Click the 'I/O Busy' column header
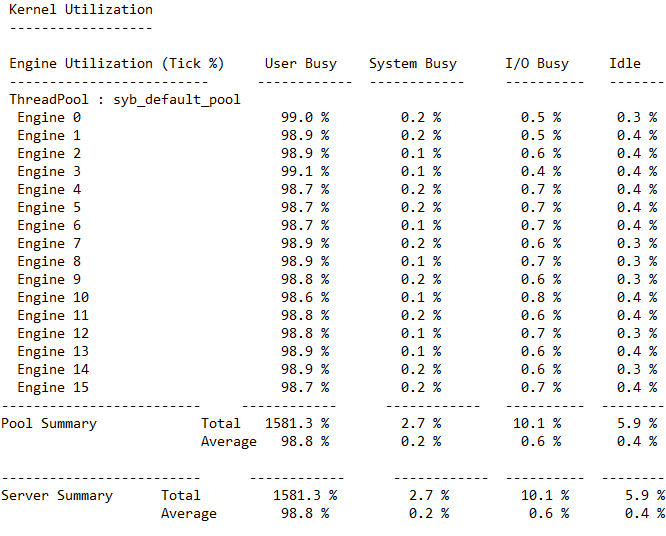 [x=537, y=64]
